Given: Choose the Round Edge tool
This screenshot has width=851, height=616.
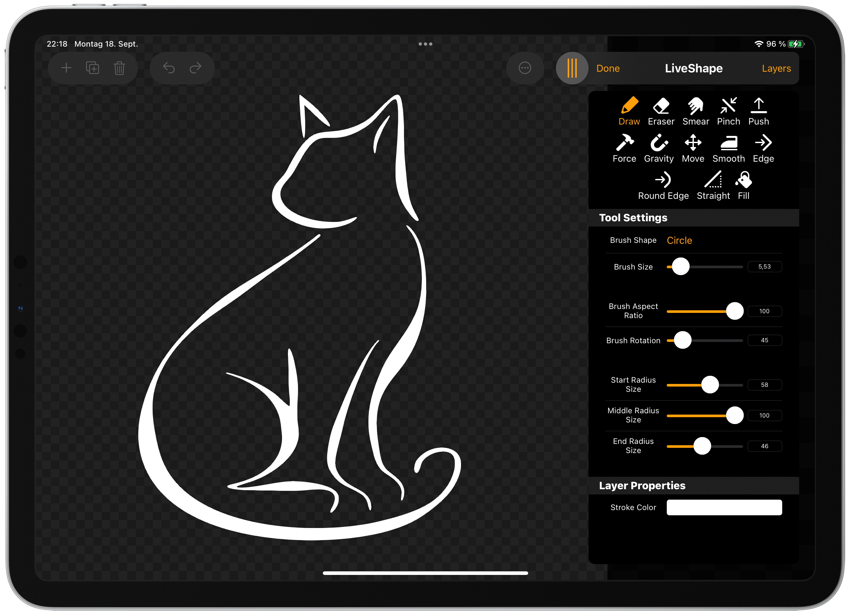Looking at the screenshot, I should coord(663,185).
